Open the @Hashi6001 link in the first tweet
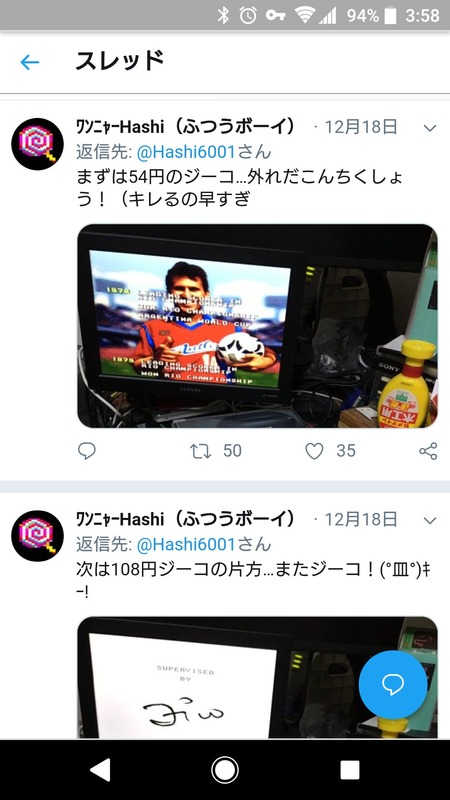The height and width of the screenshot is (800, 450). [x=186, y=152]
